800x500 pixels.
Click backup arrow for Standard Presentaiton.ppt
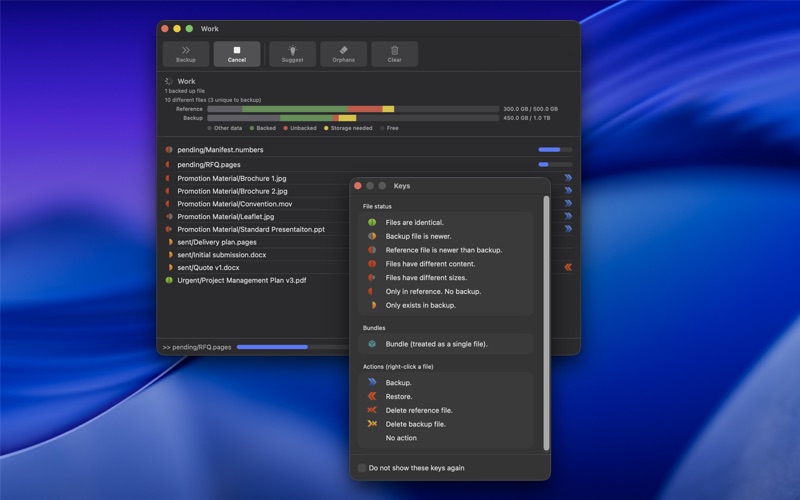568,229
